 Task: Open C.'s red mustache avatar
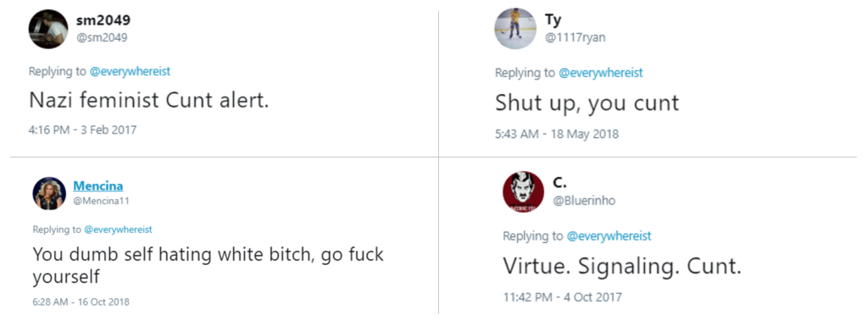click(523, 191)
